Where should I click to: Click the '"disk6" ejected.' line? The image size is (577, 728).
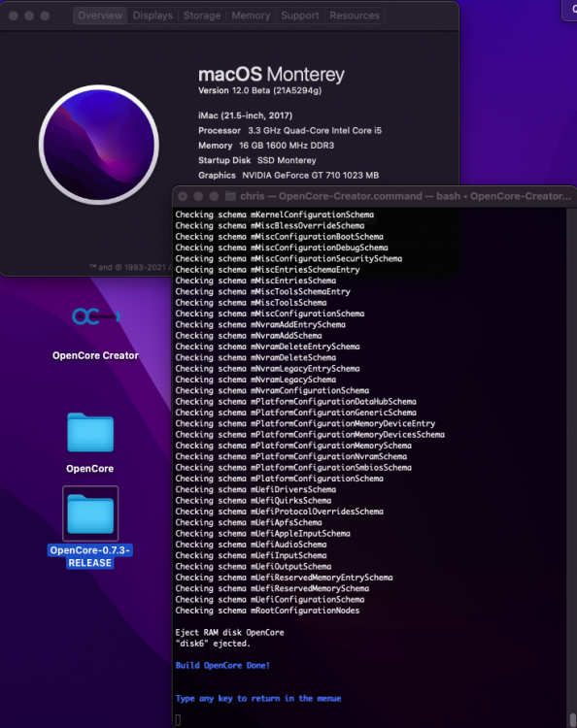213,644
